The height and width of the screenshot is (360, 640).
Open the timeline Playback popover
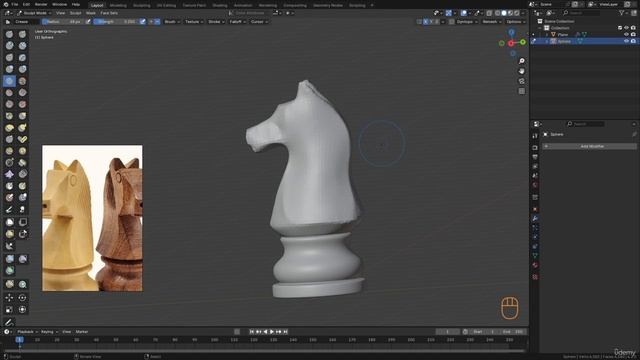coord(27,332)
